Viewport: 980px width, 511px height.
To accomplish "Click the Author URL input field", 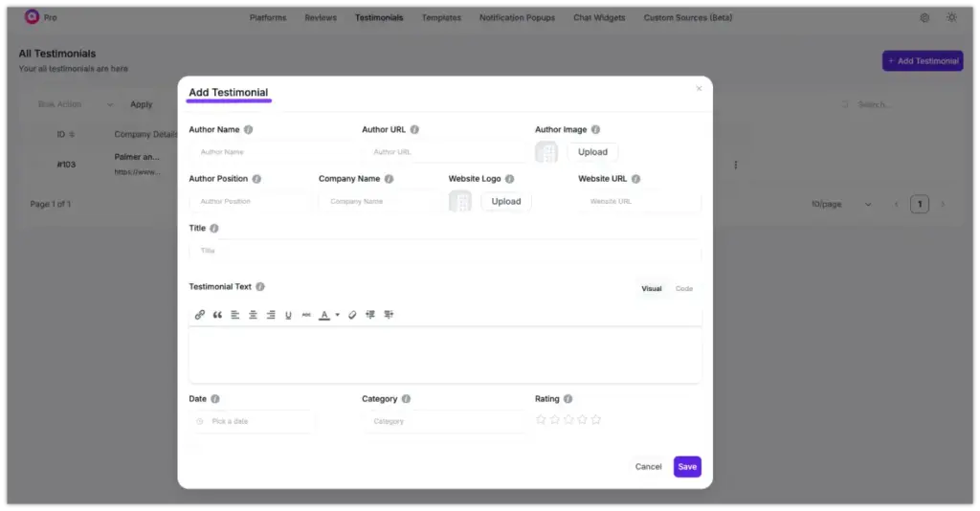I will [x=444, y=152].
